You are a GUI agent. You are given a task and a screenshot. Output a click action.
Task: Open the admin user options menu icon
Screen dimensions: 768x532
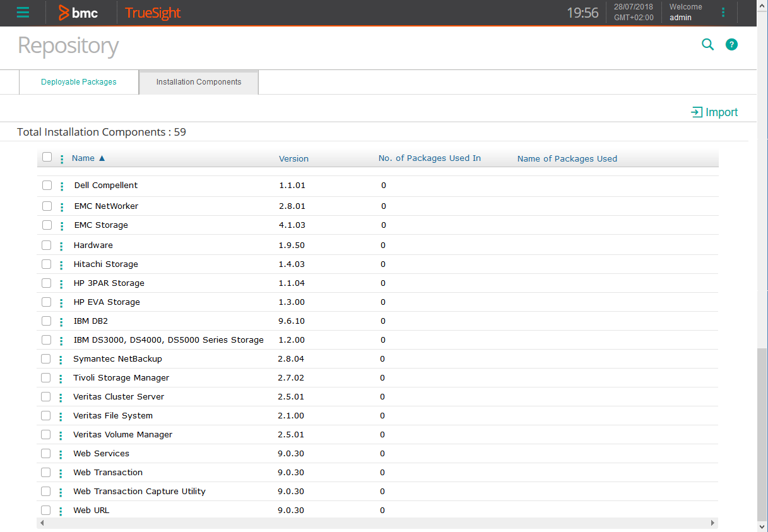point(723,13)
